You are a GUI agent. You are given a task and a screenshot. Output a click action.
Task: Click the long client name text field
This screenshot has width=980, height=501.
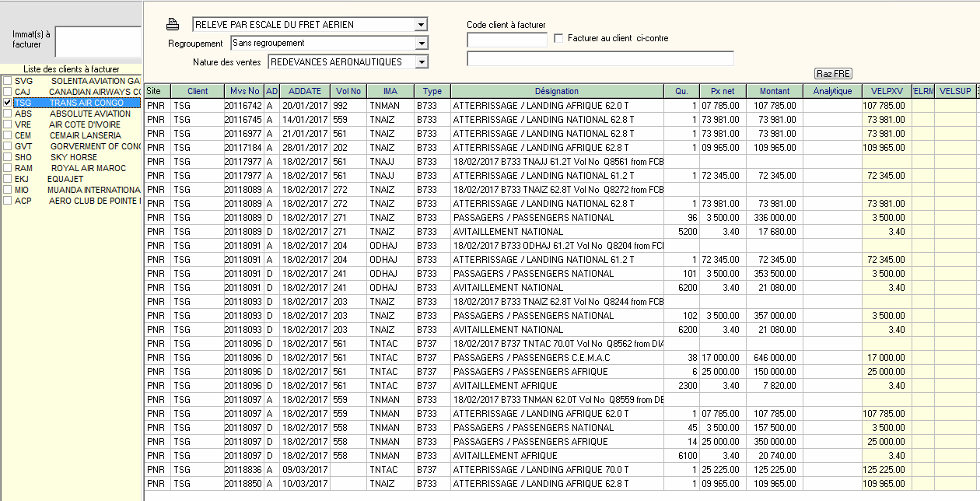coord(600,59)
